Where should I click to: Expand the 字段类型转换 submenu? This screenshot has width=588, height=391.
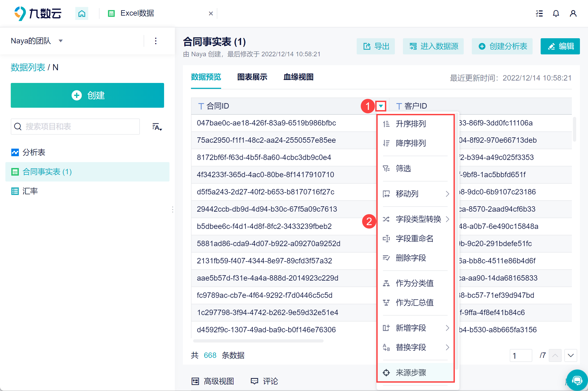point(418,219)
